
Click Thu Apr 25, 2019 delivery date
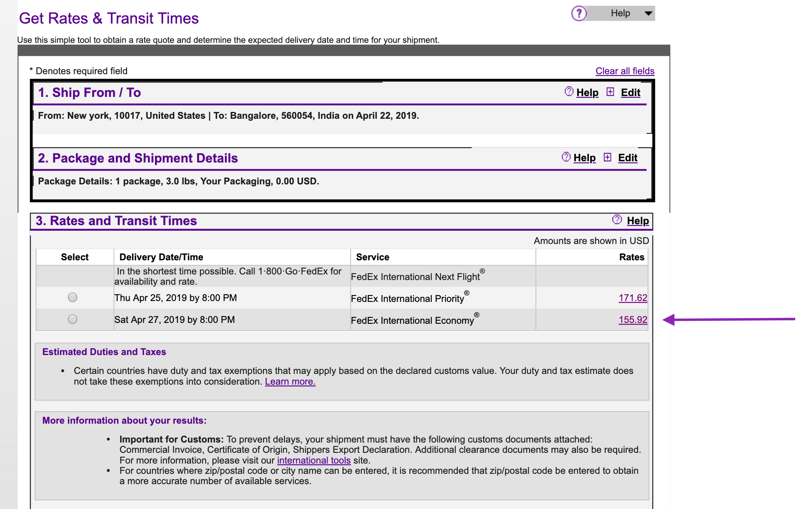pos(176,298)
